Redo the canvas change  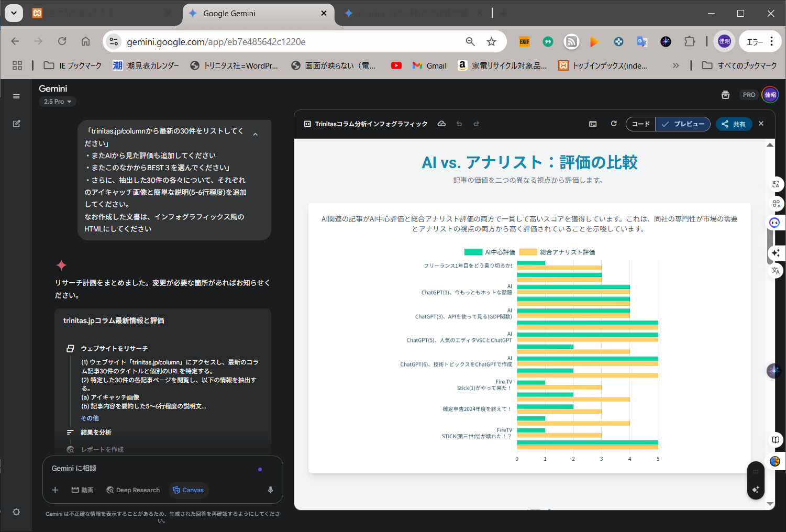pos(477,124)
